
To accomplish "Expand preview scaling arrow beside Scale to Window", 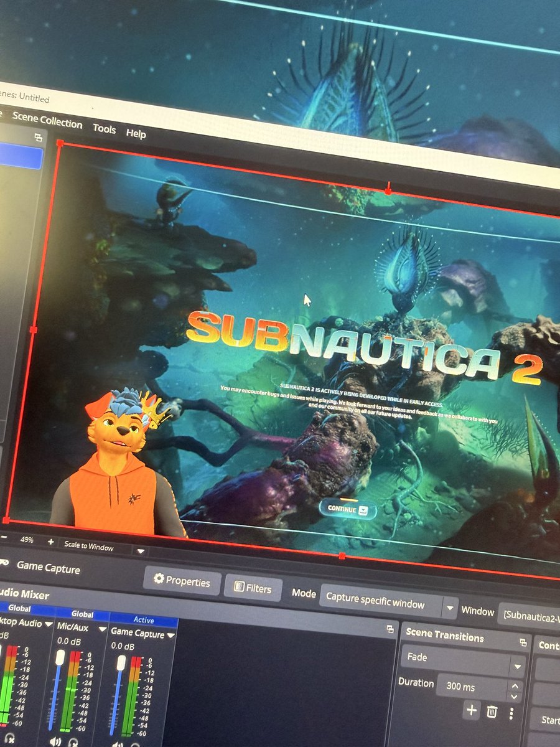I will (x=141, y=552).
